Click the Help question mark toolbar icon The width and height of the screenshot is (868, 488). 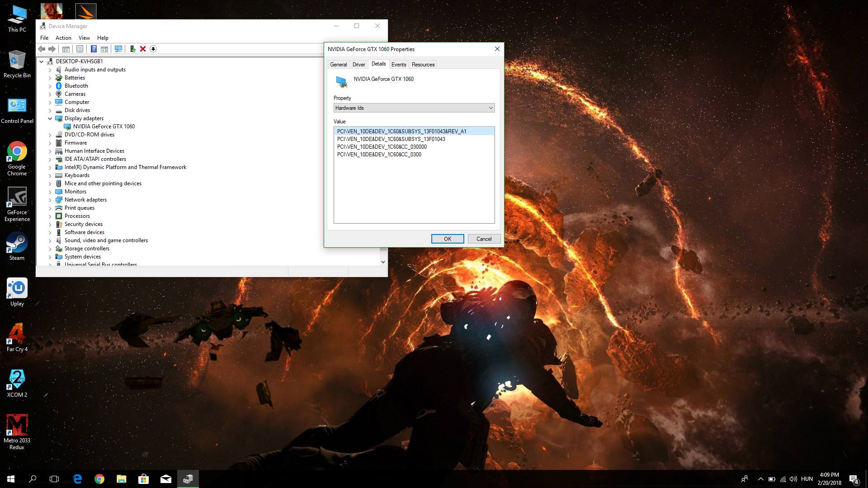click(94, 49)
